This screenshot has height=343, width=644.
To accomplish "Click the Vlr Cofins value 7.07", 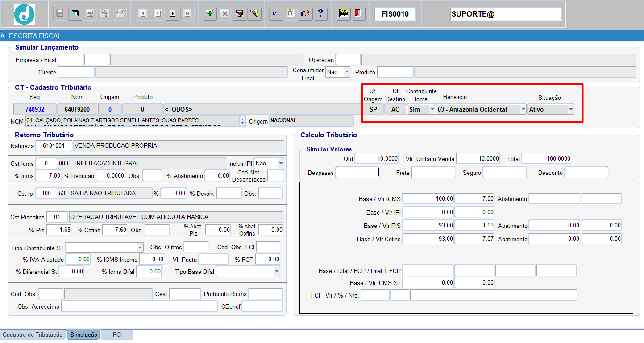I will tap(475, 239).
